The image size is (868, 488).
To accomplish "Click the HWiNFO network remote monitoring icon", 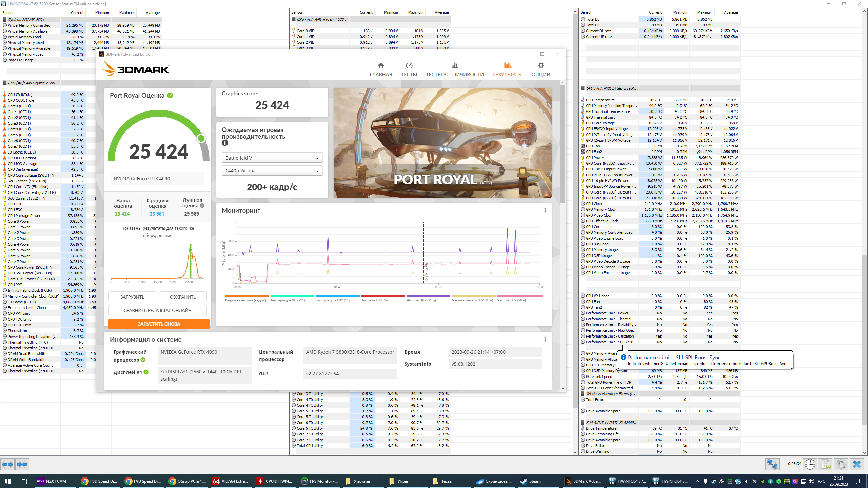I will click(x=772, y=464).
